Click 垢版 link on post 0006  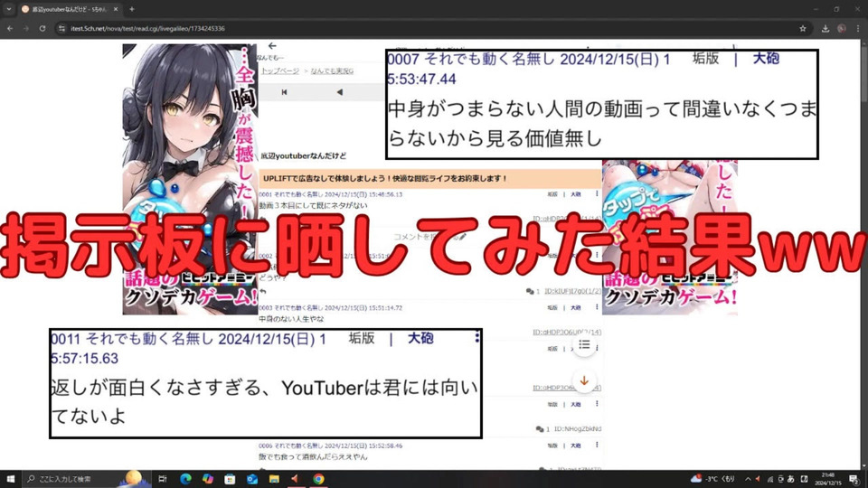pos(552,446)
